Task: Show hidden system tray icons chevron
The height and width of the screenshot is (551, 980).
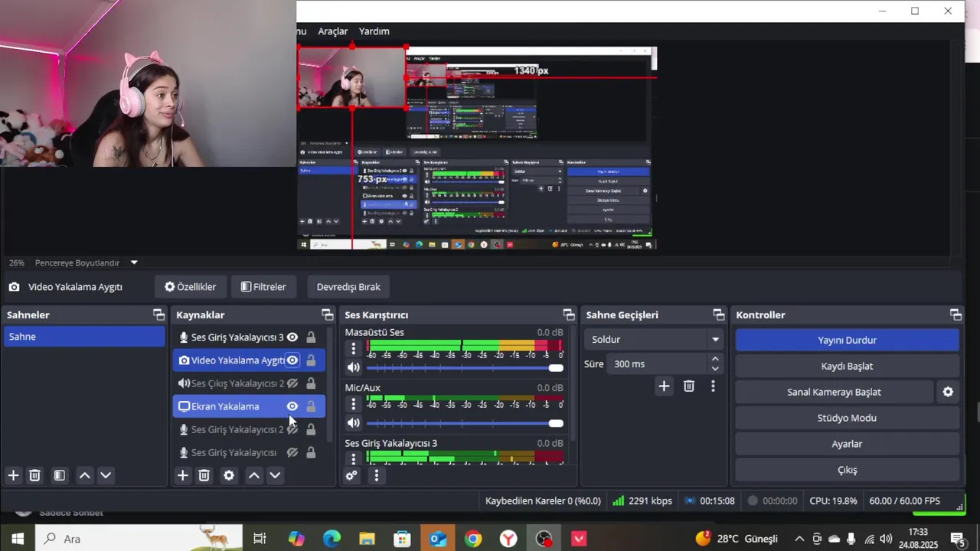Action: click(x=799, y=539)
